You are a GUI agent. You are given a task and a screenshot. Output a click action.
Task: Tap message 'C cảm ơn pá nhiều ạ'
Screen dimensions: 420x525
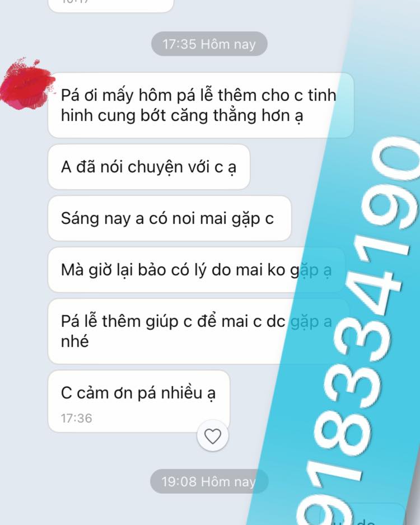139,401
